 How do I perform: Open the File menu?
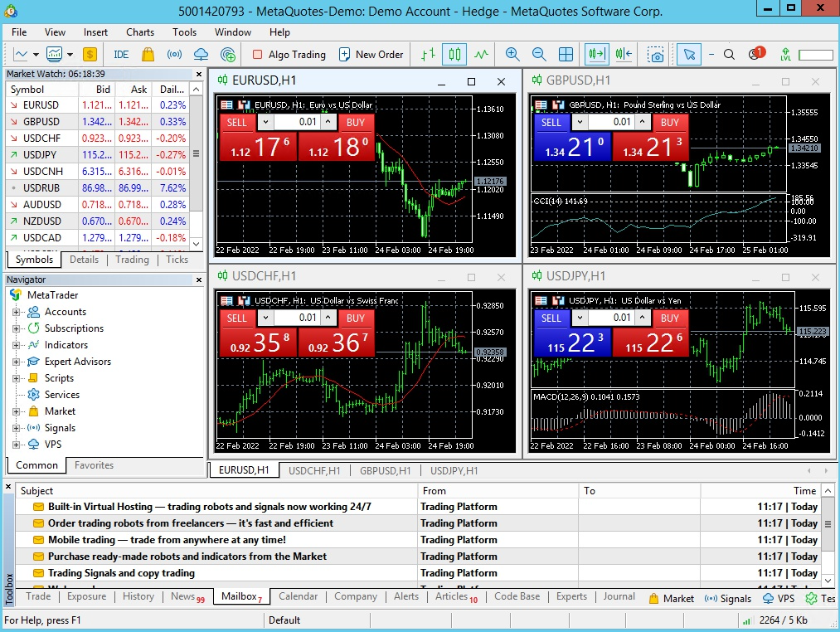[x=19, y=32]
